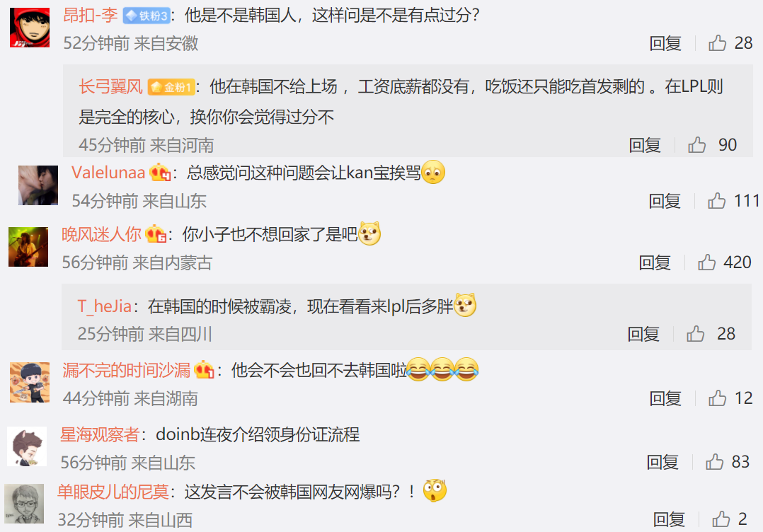763x532 pixels.
Task: Like 昂扣-李's comment with 28 likes
Action: [717, 43]
